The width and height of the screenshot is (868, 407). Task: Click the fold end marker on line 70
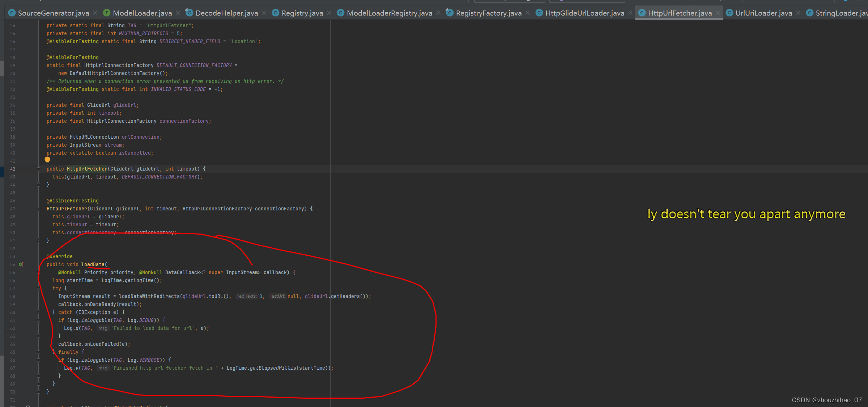coord(38,392)
